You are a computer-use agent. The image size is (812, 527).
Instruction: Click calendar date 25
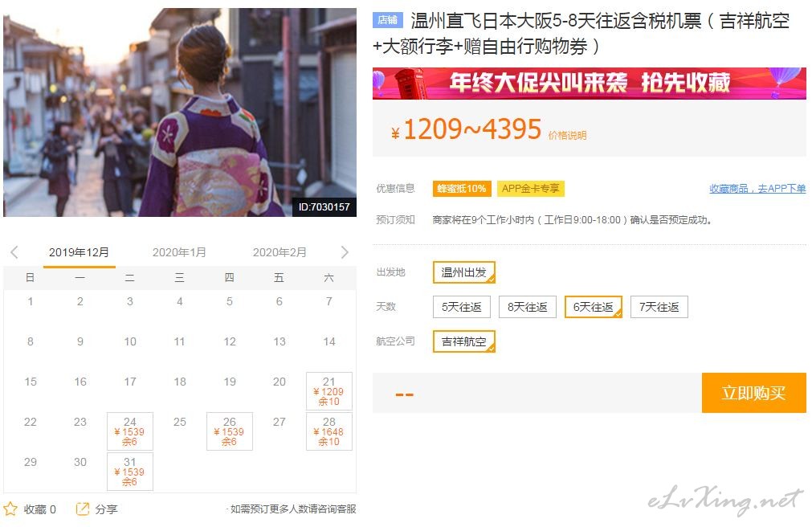coord(180,422)
